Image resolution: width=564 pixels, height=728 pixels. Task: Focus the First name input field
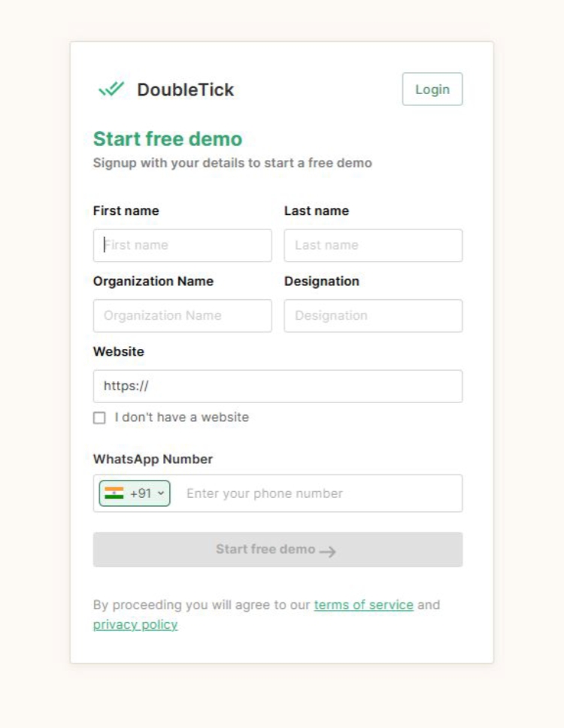(183, 245)
